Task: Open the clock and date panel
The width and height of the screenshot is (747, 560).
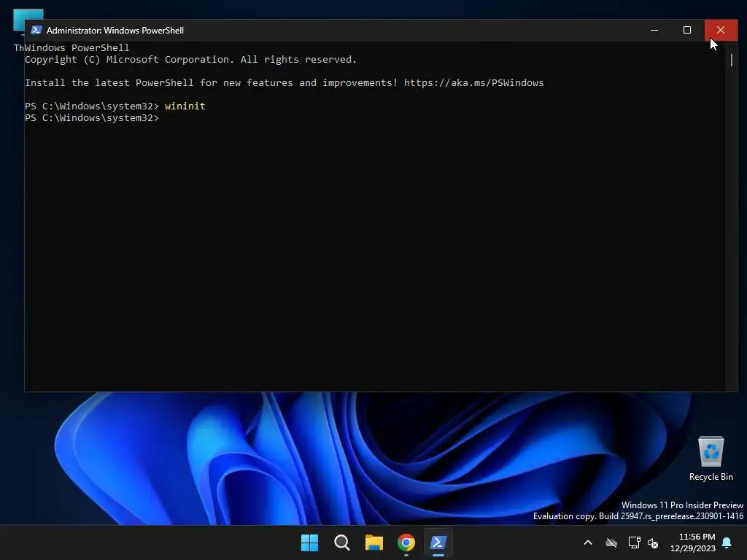Action: pyautogui.click(x=693, y=542)
